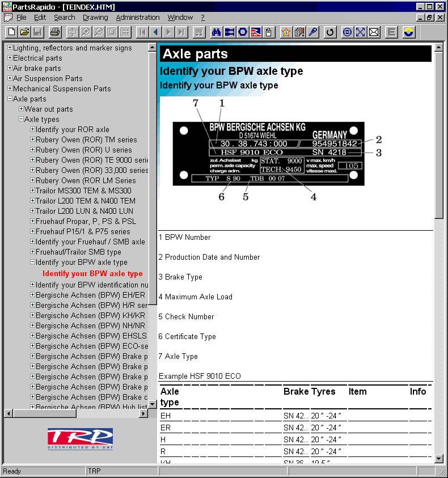Click the next page arrow icon
This screenshot has height=478, width=448.
tap(168, 32)
